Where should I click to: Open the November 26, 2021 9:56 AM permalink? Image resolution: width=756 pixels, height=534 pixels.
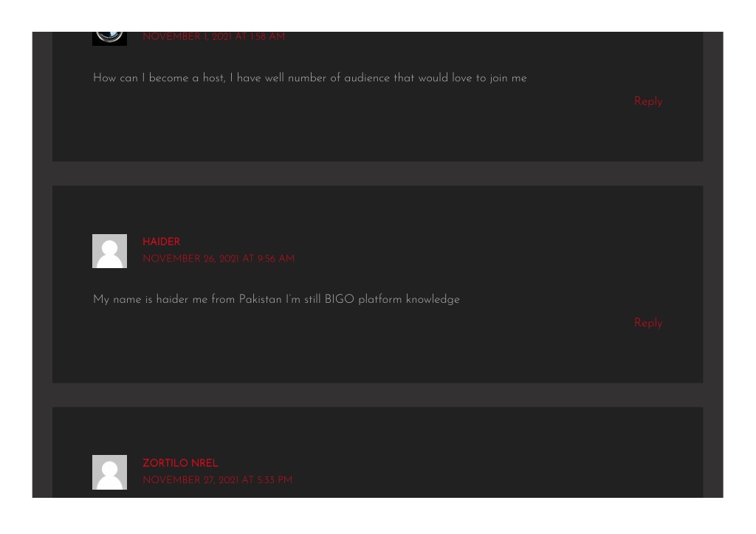coord(219,259)
